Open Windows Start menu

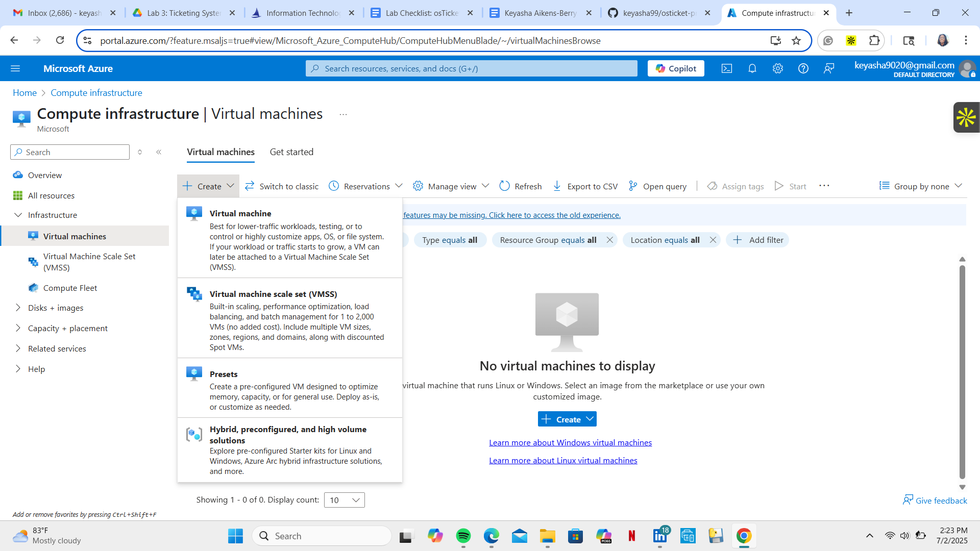[x=235, y=536]
